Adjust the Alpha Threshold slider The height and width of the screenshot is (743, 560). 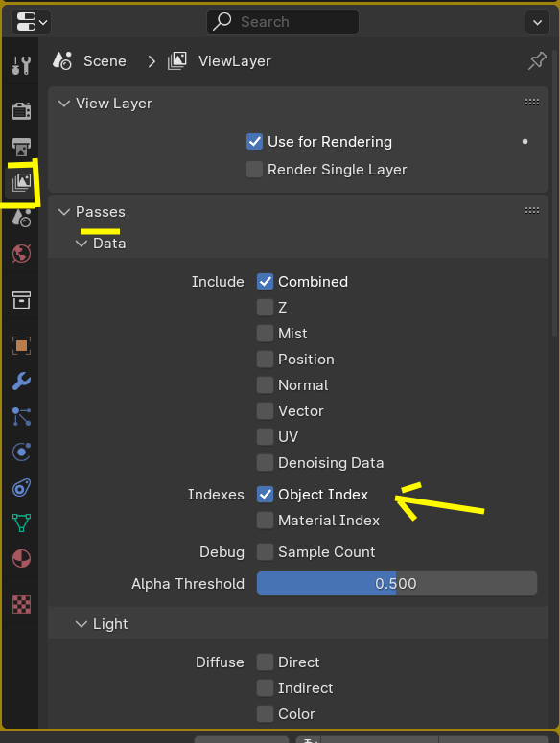click(x=397, y=583)
